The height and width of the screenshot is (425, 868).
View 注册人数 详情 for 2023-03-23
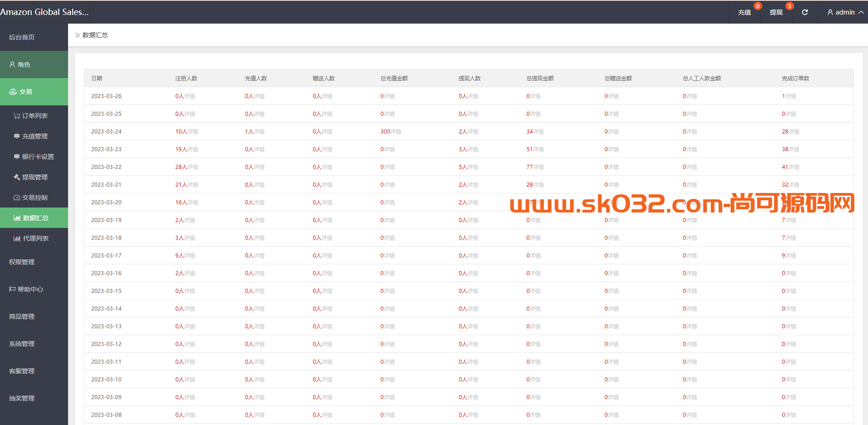click(x=192, y=149)
